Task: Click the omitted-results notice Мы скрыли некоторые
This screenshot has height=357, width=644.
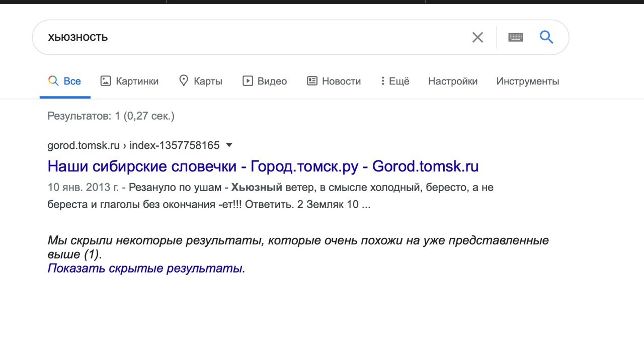Action: (298, 247)
